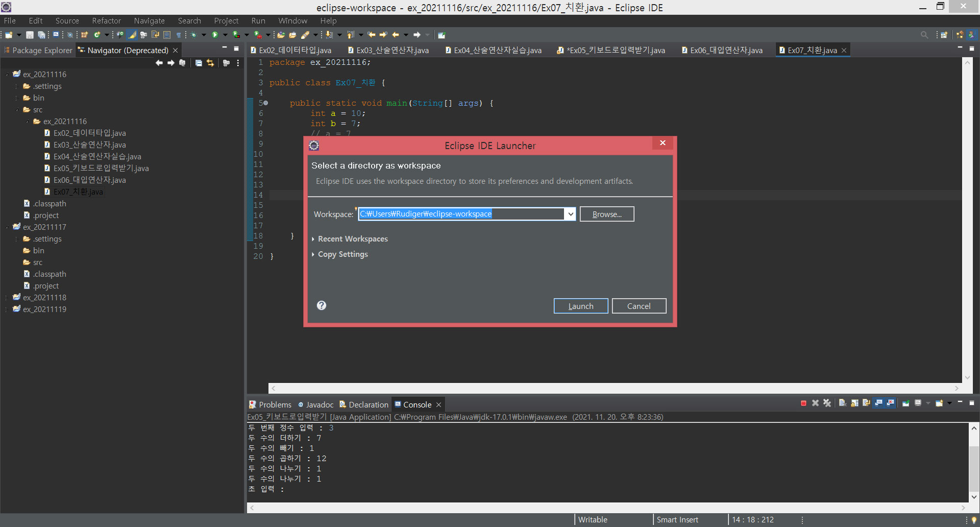
Task: Open the Debug button dropdown arrow
Action: (204, 35)
